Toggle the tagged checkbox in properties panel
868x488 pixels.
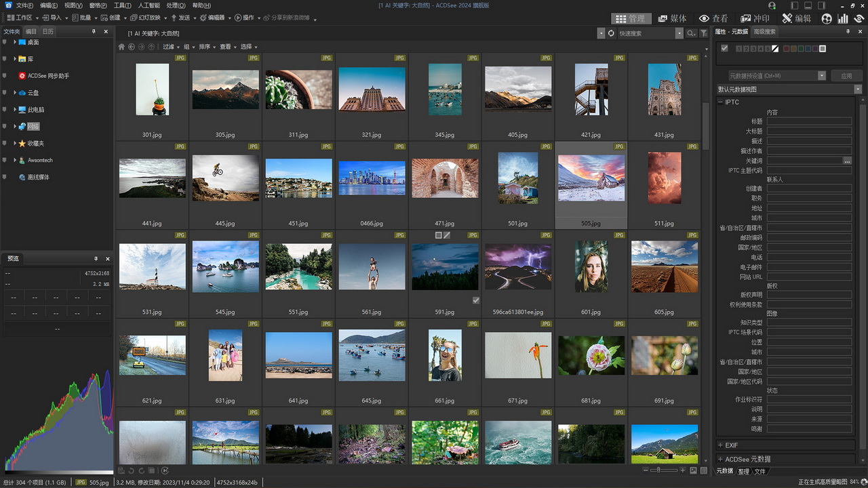[x=724, y=48]
